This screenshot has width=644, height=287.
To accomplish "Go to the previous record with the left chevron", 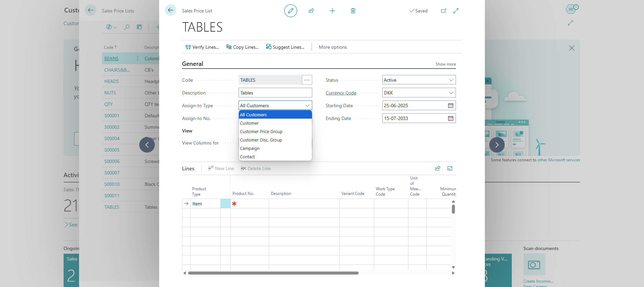I will pos(147,145).
